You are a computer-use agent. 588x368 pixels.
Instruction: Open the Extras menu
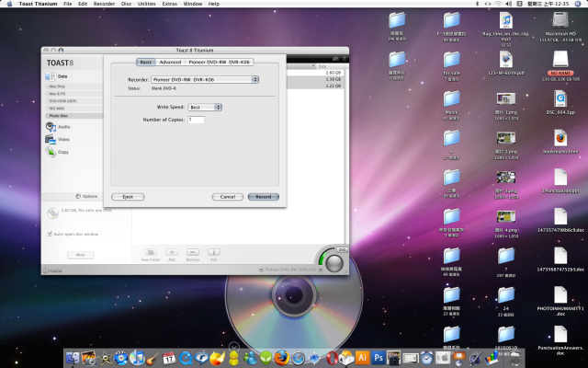pyautogui.click(x=169, y=4)
